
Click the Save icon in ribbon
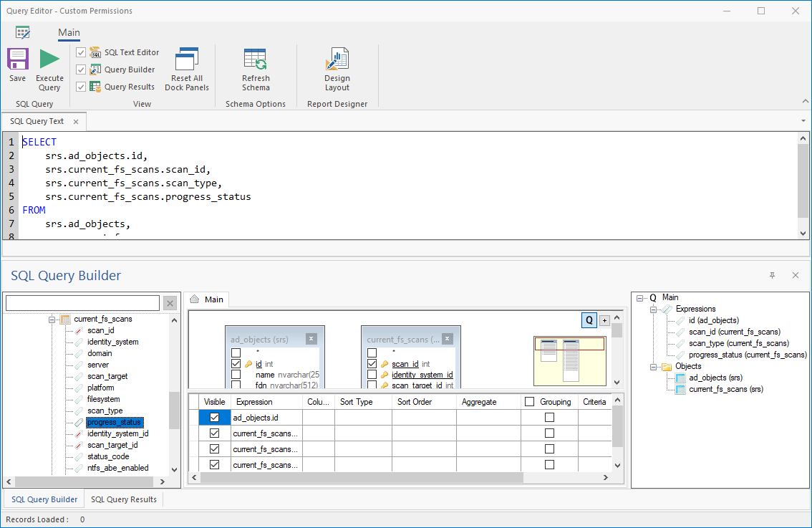coord(18,60)
